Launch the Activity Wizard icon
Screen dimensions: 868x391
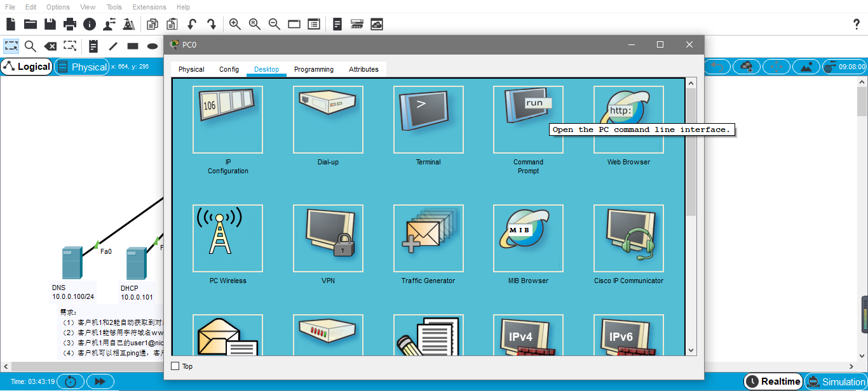(129, 24)
